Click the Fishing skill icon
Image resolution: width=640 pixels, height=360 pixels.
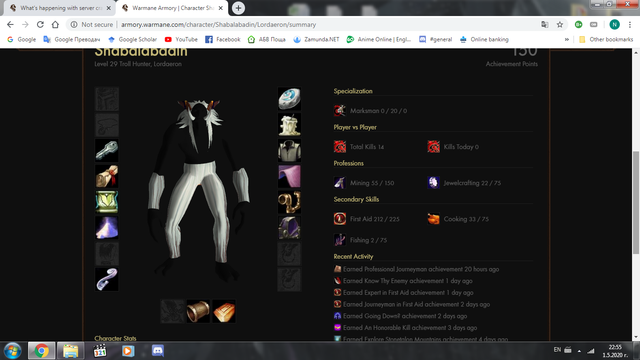click(x=340, y=240)
